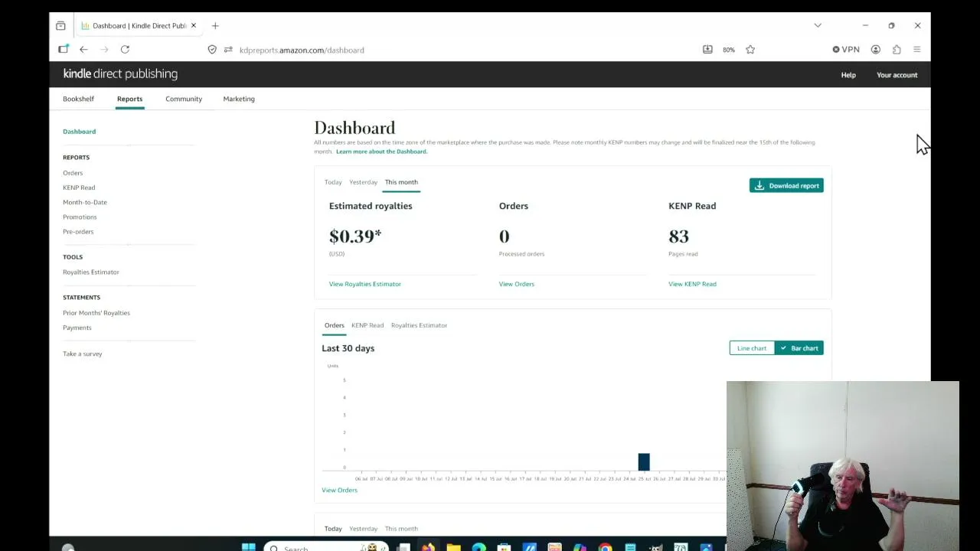Image resolution: width=980 pixels, height=551 pixels.
Task: Go back to the previous page
Action: [x=83, y=50]
